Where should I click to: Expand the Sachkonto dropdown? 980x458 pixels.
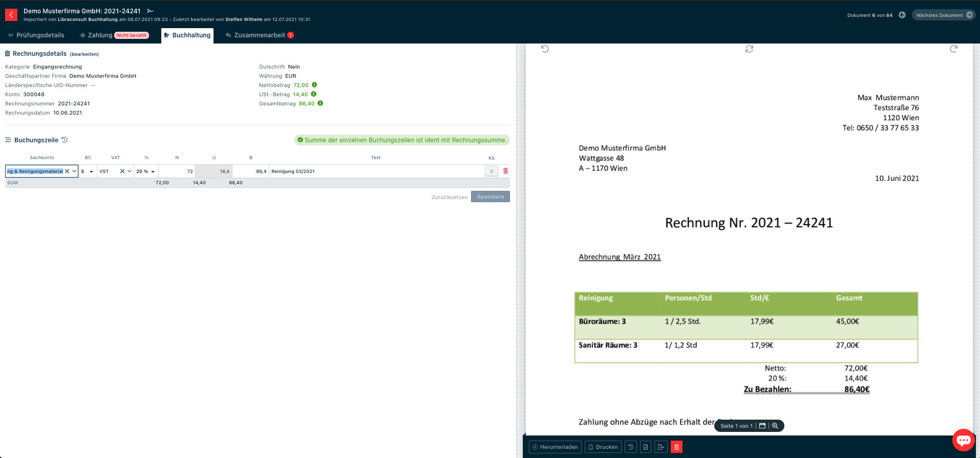[74, 171]
